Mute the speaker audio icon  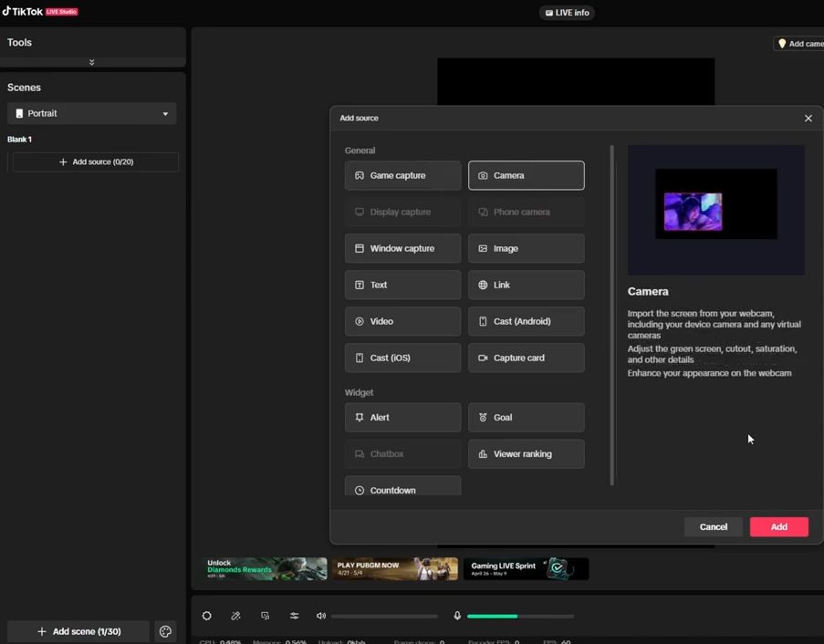tap(321, 617)
